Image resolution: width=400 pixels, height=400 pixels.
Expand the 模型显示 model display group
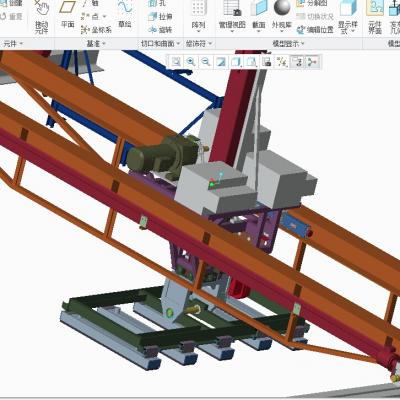point(289,44)
